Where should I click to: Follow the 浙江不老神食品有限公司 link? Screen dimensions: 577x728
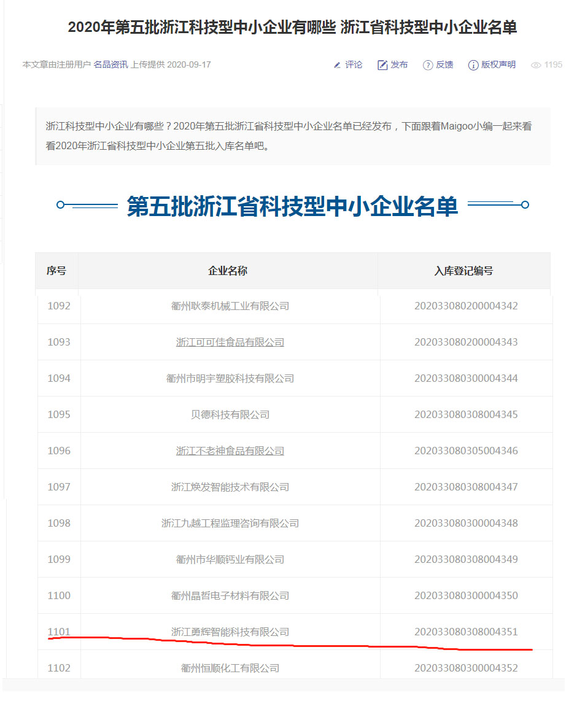(x=230, y=451)
